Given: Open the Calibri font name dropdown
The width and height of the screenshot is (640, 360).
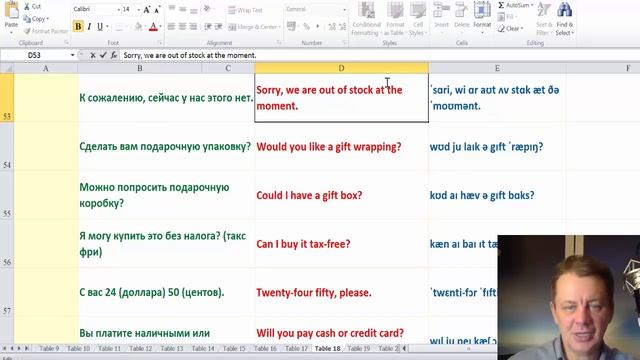Looking at the screenshot, I should click(x=119, y=9).
